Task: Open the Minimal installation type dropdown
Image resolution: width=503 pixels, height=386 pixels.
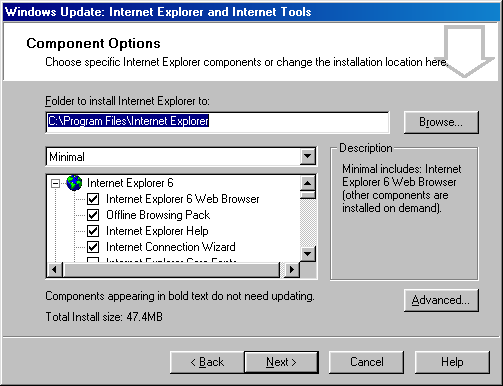Action: click(307, 156)
